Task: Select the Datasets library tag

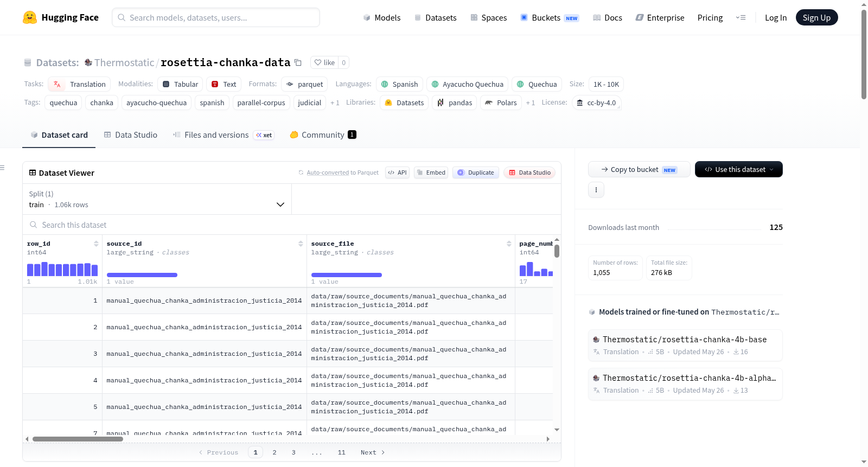Action: tap(405, 103)
